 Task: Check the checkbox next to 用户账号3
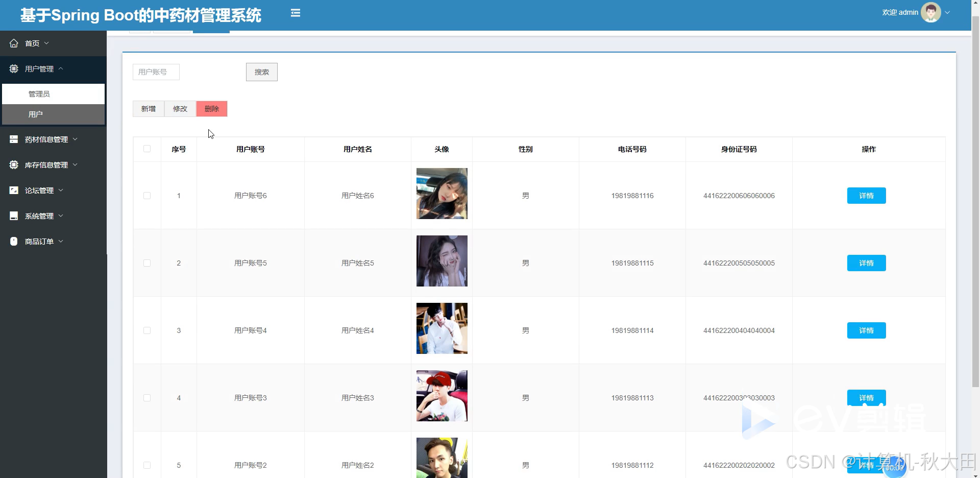tap(146, 398)
